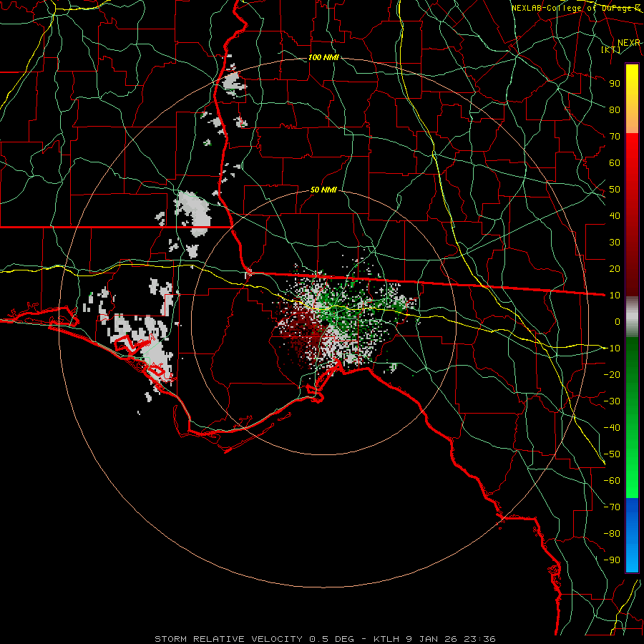Select the 70 value on velocity scale

(x=615, y=137)
